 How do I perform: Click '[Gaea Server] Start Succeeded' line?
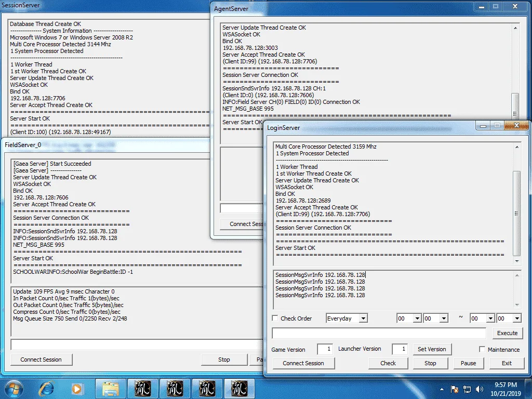pos(52,164)
